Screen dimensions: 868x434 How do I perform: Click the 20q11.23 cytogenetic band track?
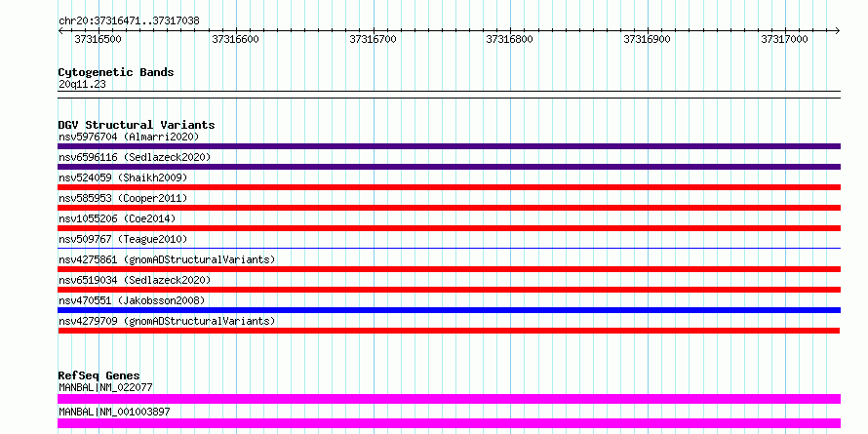(x=449, y=95)
